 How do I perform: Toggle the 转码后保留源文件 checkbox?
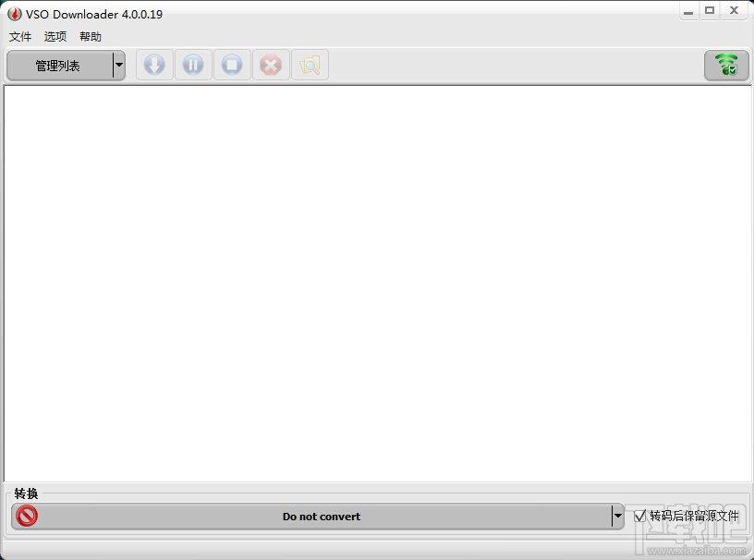click(639, 517)
